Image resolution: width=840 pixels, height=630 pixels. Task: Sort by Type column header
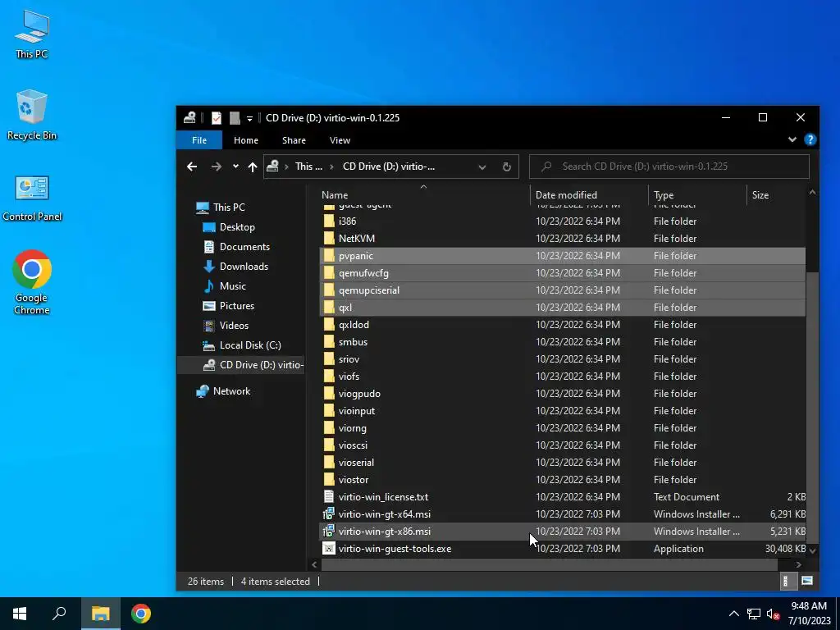pos(696,195)
